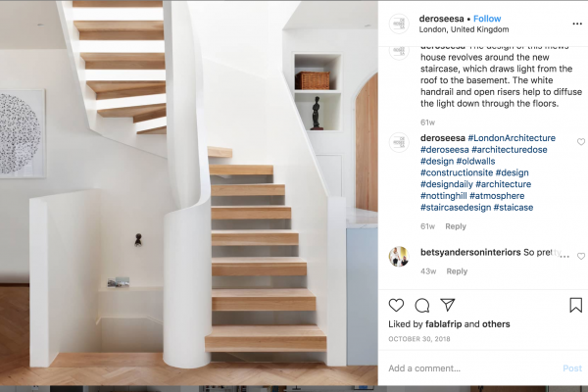The width and height of the screenshot is (588, 392).
Task: Open London, United Kingdom location
Action: pos(464,29)
